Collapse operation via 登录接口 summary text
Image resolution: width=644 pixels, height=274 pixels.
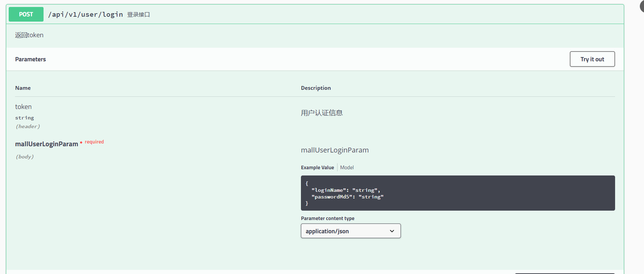(x=138, y=15)
